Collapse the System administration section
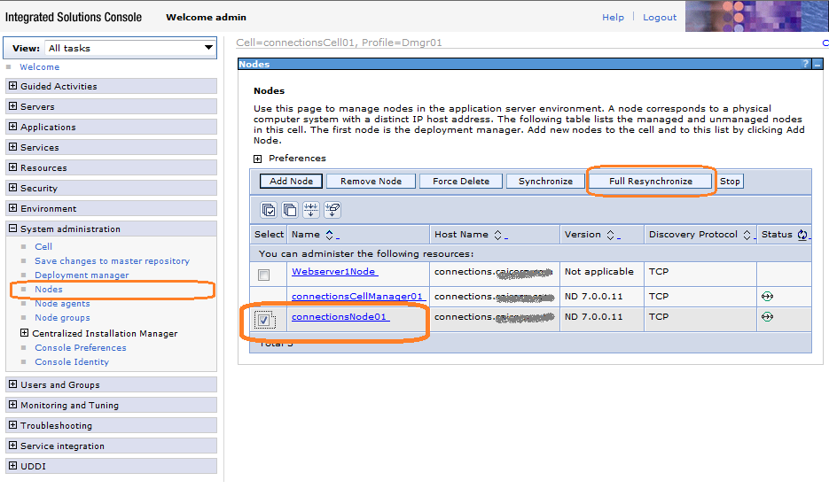829x504 pixels. point(12,229)
